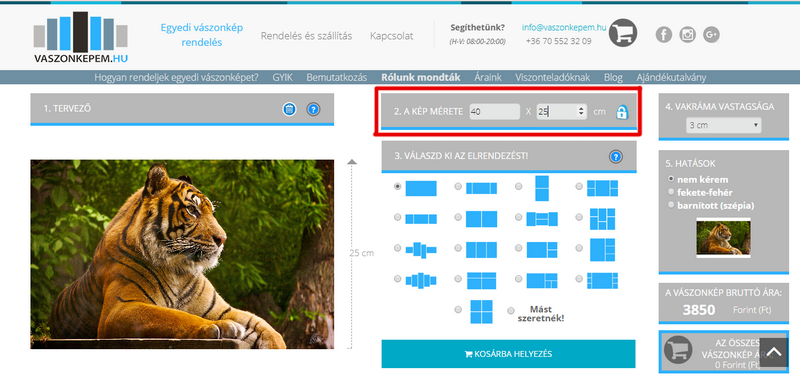
Task: Click the stepper arrows on the height field
Action: click(581, 111)
